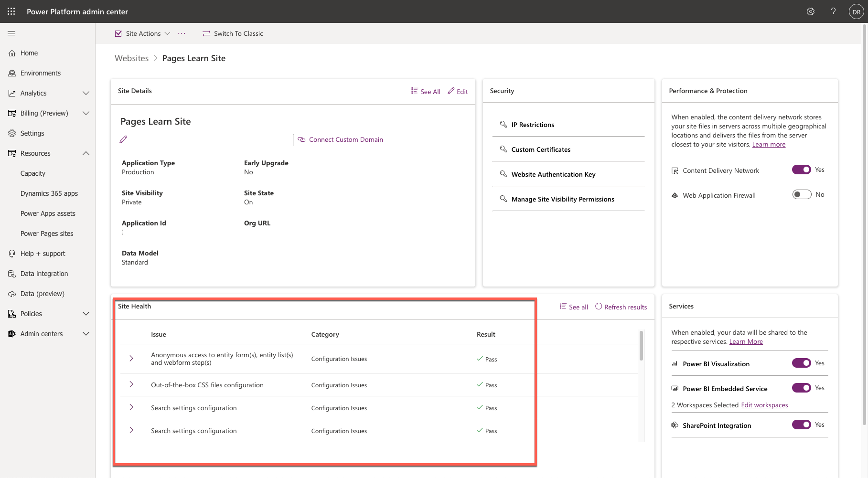The height and width of the screenshot is (478, 868).
Task: Click the Billing (Preview) sidebar icon
Action: pyautogui.click(x=12, y=113)
